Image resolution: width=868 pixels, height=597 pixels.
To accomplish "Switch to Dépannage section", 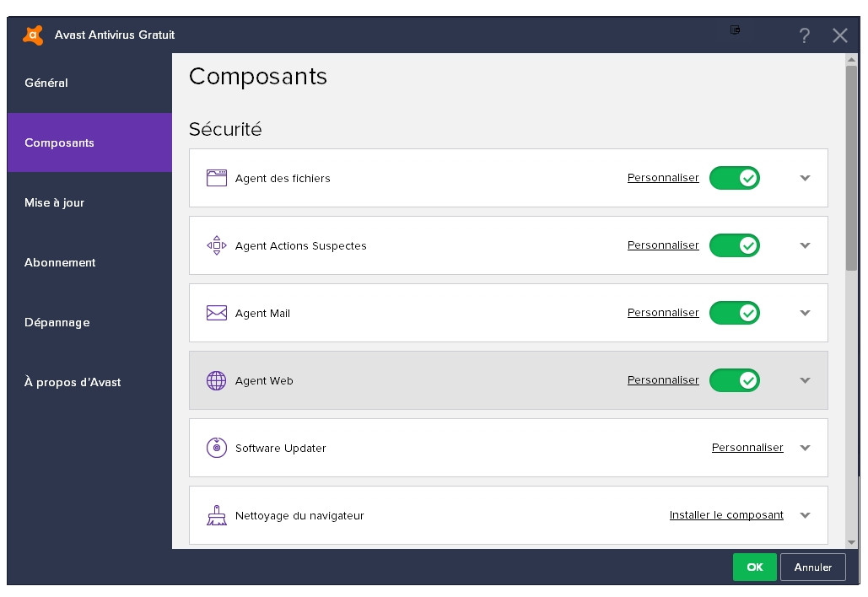I will (89, 322).
